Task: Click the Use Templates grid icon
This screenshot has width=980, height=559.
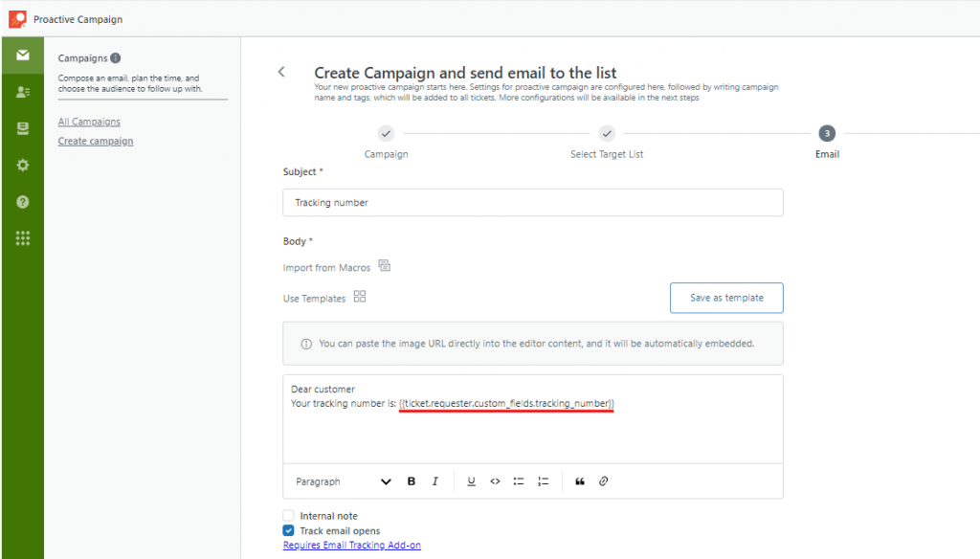Action: point(360,297)
